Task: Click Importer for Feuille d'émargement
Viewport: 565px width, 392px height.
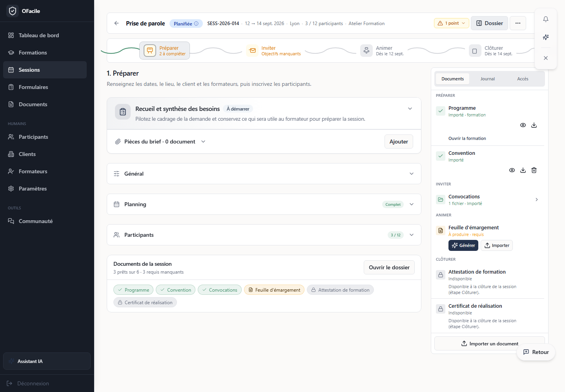Action: (x=497, y=245)
